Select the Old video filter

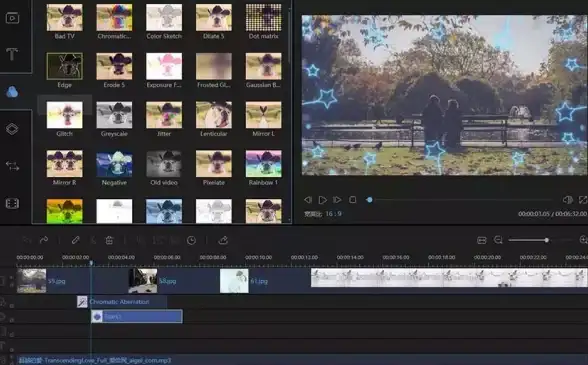tap(164, 164)
